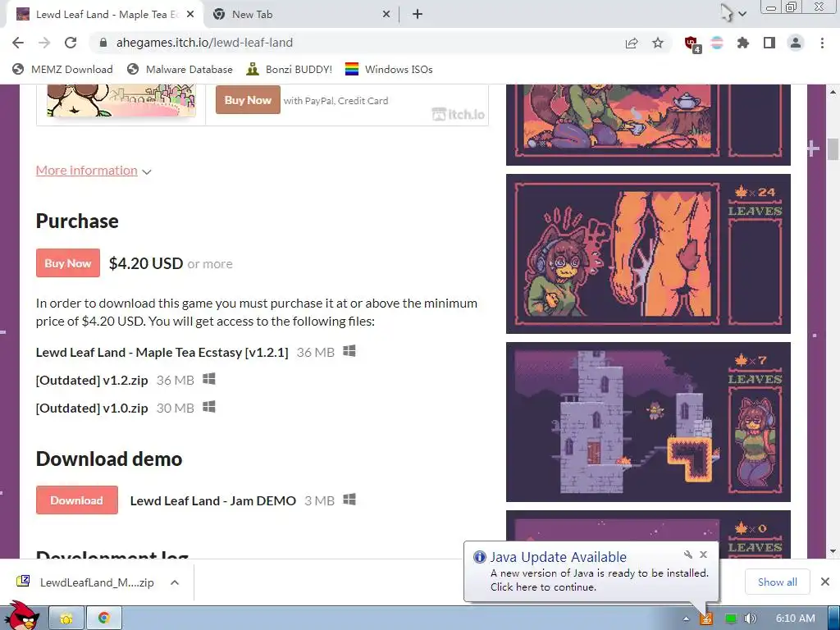Open the Extensions puzzle piece menu

743,43
